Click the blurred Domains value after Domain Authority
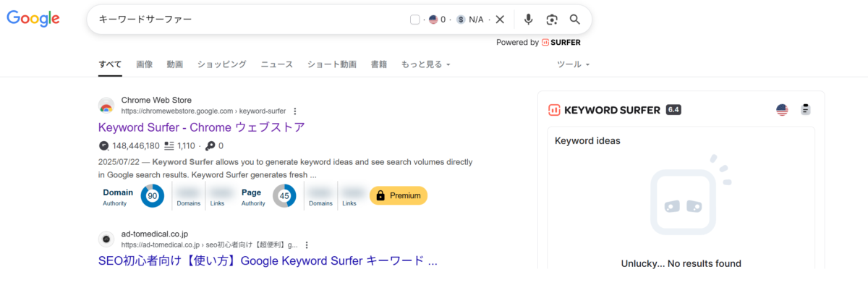The width and height of the screenshot is (868, 293). click(x=189, y=192)
